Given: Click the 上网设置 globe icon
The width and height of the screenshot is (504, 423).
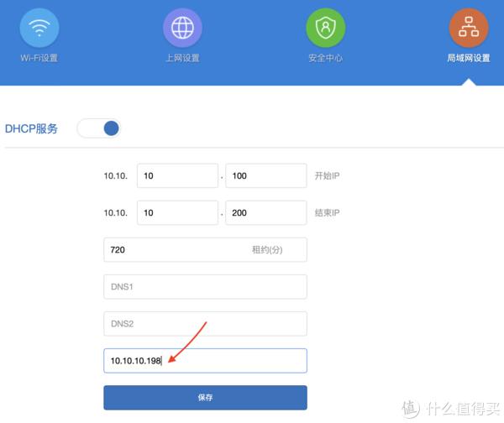Looking at the screenshot, I should click(x=182, y=28).
